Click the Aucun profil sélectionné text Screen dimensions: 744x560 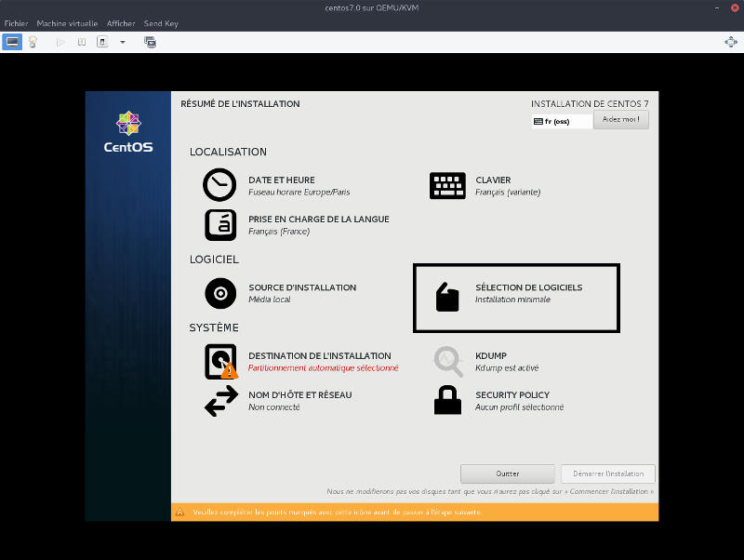click(x=520, y=407)
